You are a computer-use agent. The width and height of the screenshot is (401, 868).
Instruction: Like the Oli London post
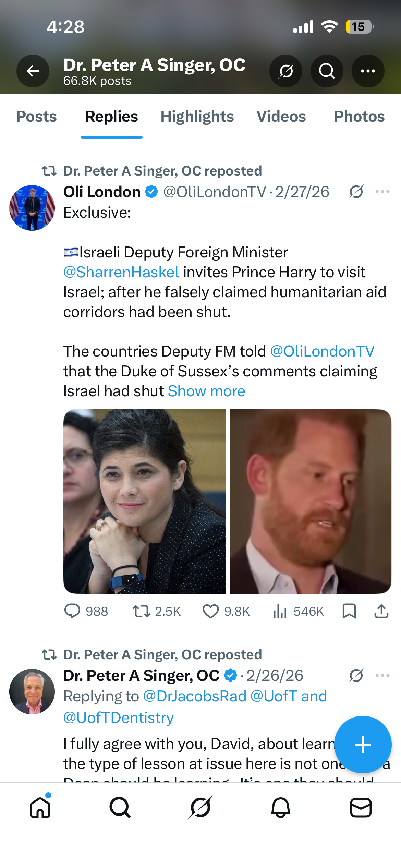point(226,611)
